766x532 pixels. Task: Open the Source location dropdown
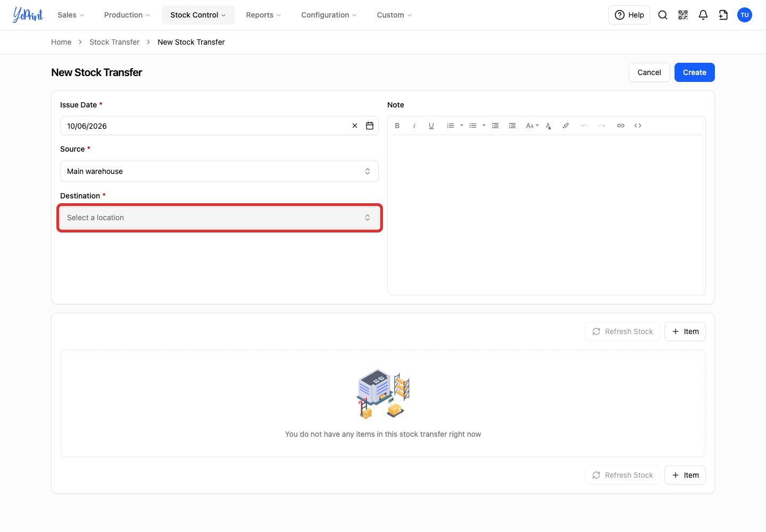click(219, 171)
